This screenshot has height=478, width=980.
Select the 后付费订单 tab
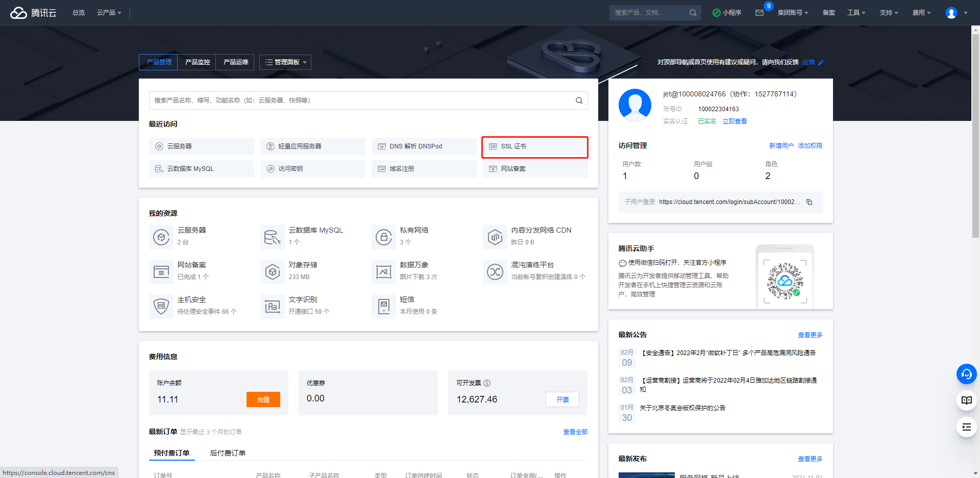[x=228, y=453]
